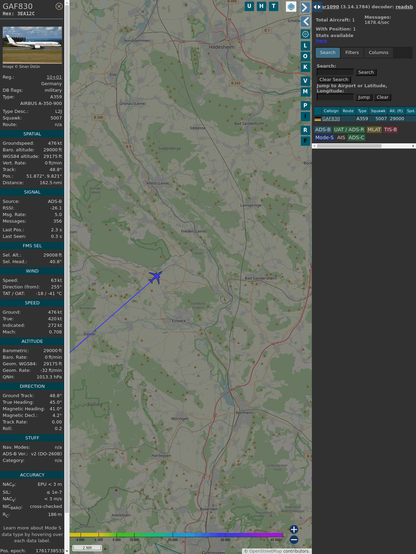Click the L labels map button
Screen dimensions: 416x554
(x=305, y=46)
